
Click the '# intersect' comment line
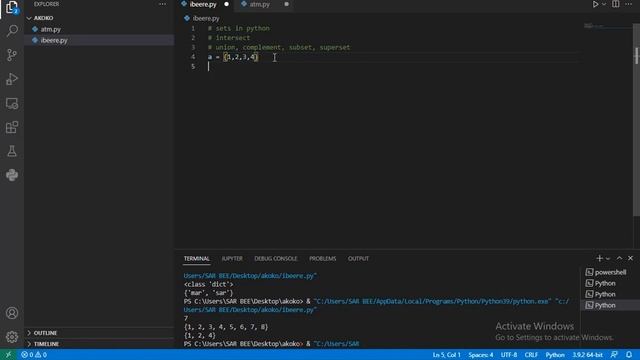[x=229, y=38]
